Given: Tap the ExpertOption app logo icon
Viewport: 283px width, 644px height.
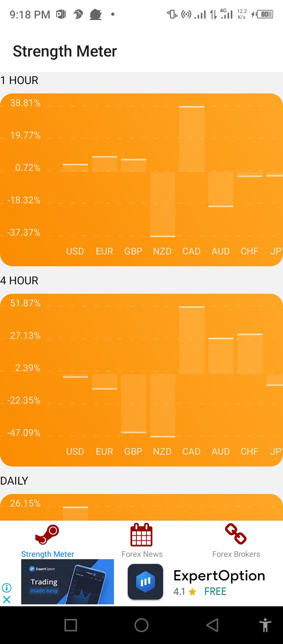Looking at the screenshot, I should 145,582.
